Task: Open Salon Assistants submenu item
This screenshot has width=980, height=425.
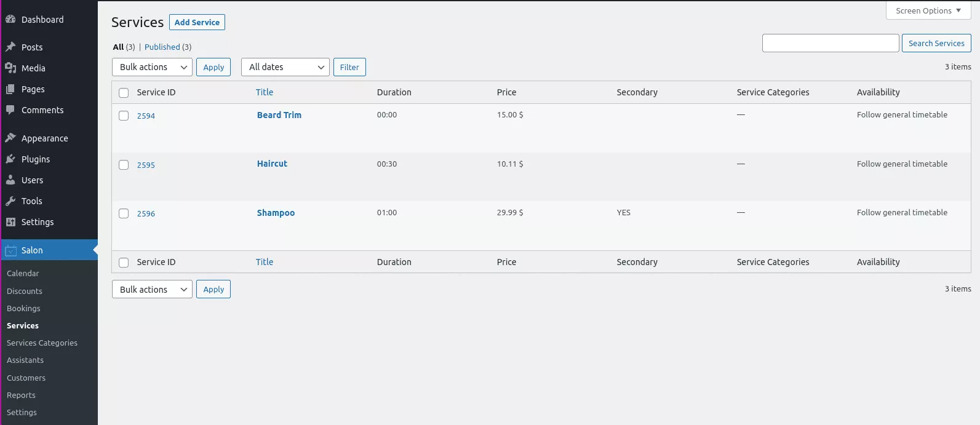Action: [25, 360]
